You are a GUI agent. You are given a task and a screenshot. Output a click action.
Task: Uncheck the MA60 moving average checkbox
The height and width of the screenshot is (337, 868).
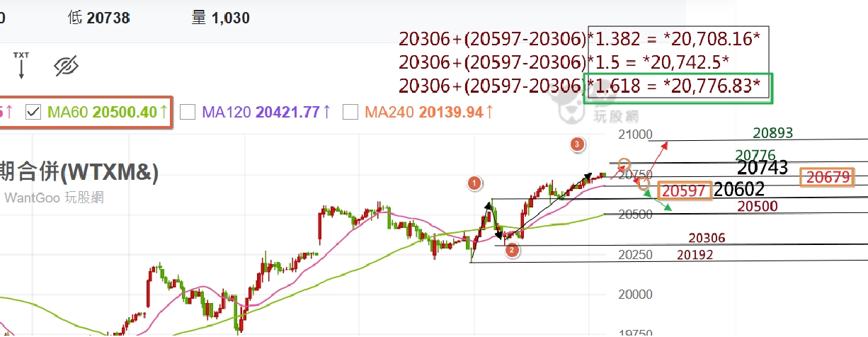pos(33,111)
